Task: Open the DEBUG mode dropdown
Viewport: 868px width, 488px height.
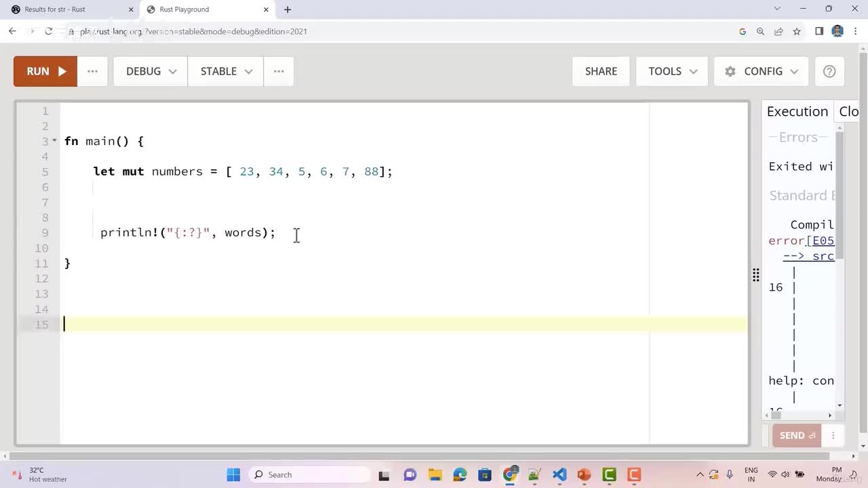Action: click(x=151, y=71)
